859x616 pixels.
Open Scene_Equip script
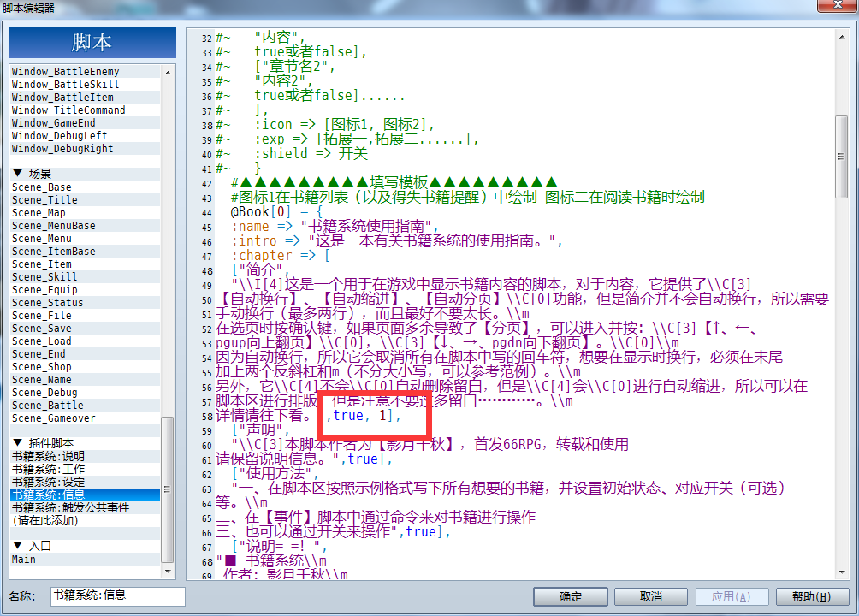coord(86,290)
